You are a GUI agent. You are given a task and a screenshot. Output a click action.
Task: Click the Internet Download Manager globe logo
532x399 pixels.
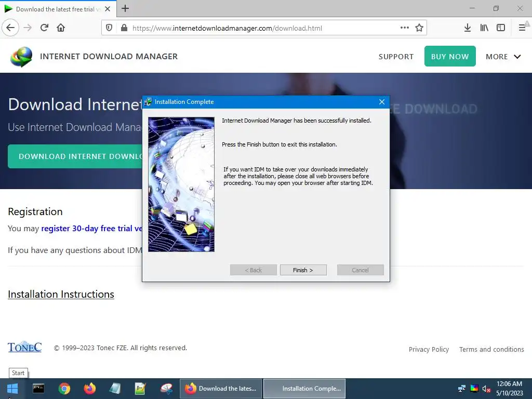21,57
